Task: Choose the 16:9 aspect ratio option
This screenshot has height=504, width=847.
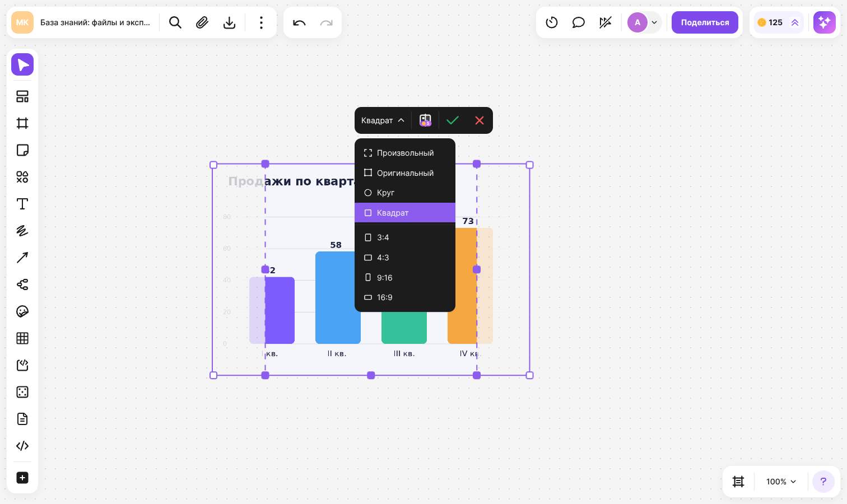Action: [405, 297]
